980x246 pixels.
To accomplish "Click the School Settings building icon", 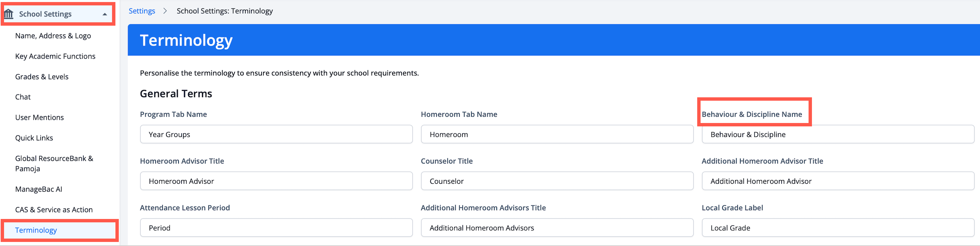I will click(9, 14).
